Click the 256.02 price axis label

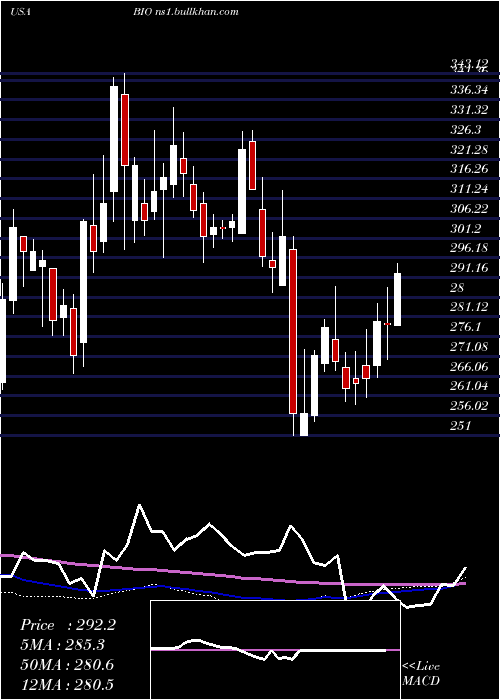click(x=469, y=406)
